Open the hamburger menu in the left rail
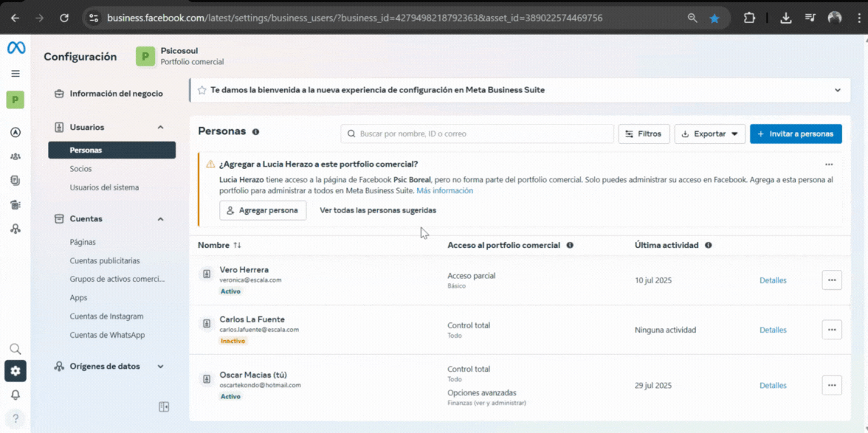 coord(15,74)
